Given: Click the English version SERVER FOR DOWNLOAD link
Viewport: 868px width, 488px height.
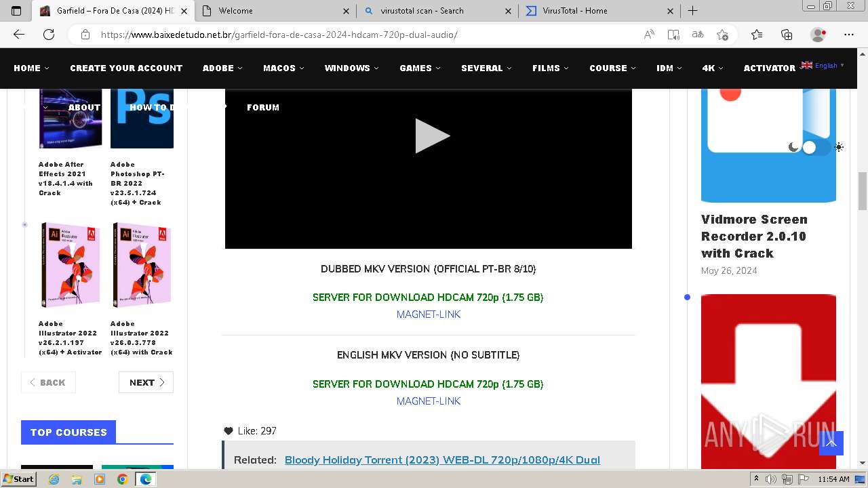Looking at the screenshot, I should (428, 384).
